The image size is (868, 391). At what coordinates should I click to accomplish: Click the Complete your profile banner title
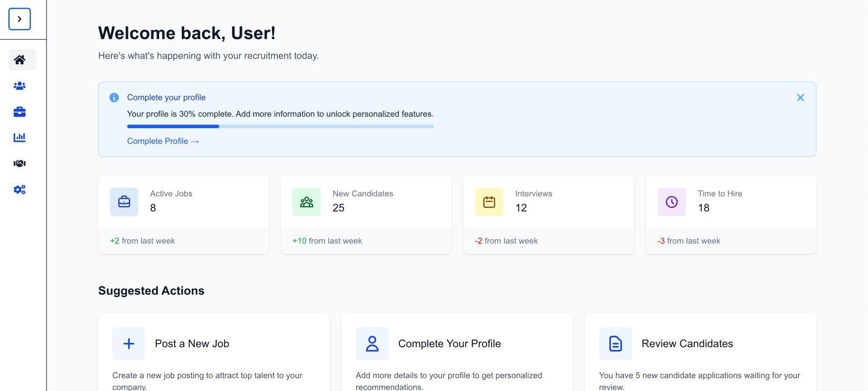point(166,98)
